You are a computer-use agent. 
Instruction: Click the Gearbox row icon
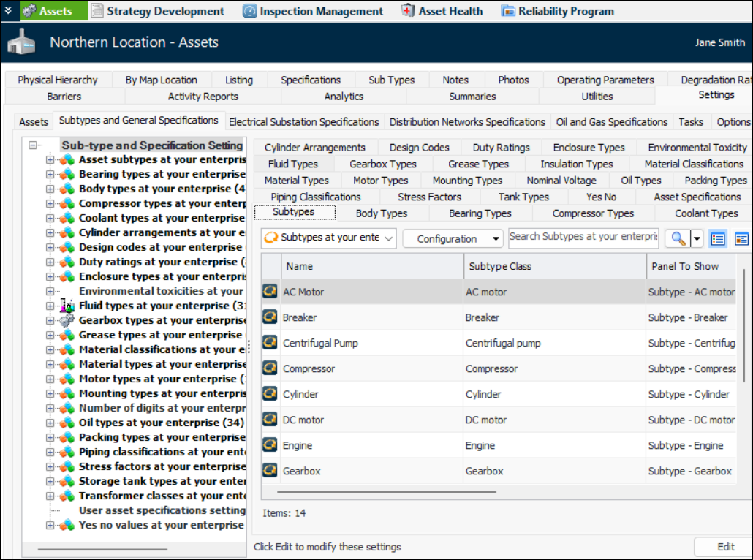[270, 471]
